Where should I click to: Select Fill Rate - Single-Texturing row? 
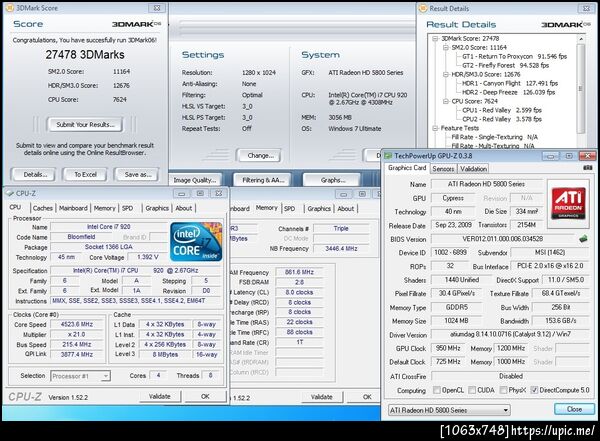click(494, 137)
